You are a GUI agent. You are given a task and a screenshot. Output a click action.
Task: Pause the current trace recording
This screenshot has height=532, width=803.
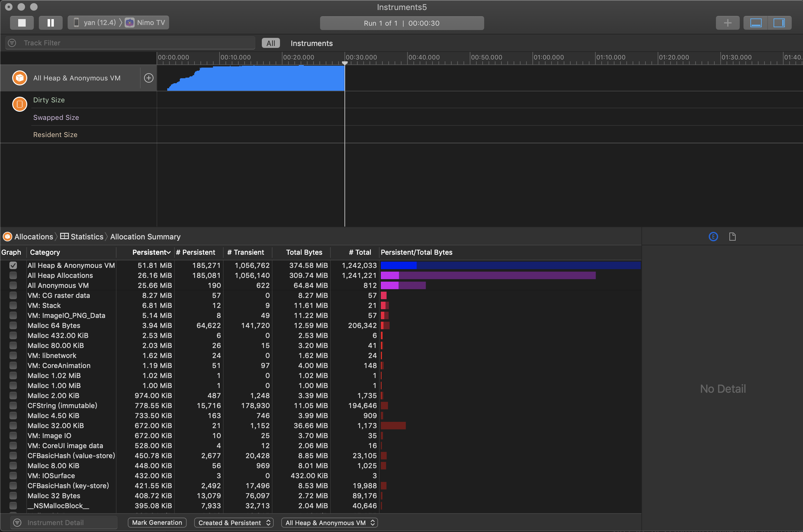[51, 23]
